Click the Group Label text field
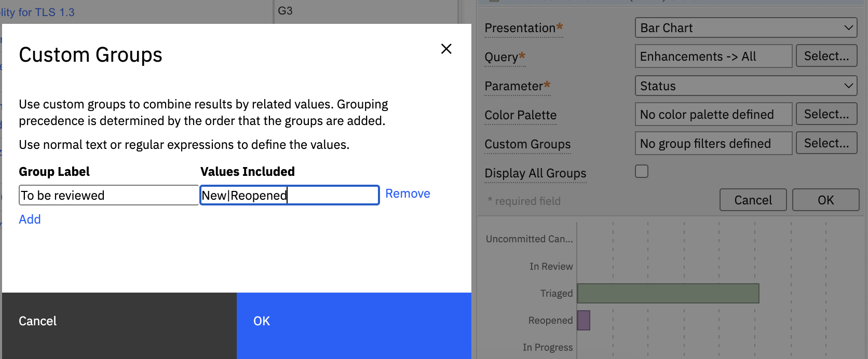Viewport: 868px width, 359px height. (108, 196)
